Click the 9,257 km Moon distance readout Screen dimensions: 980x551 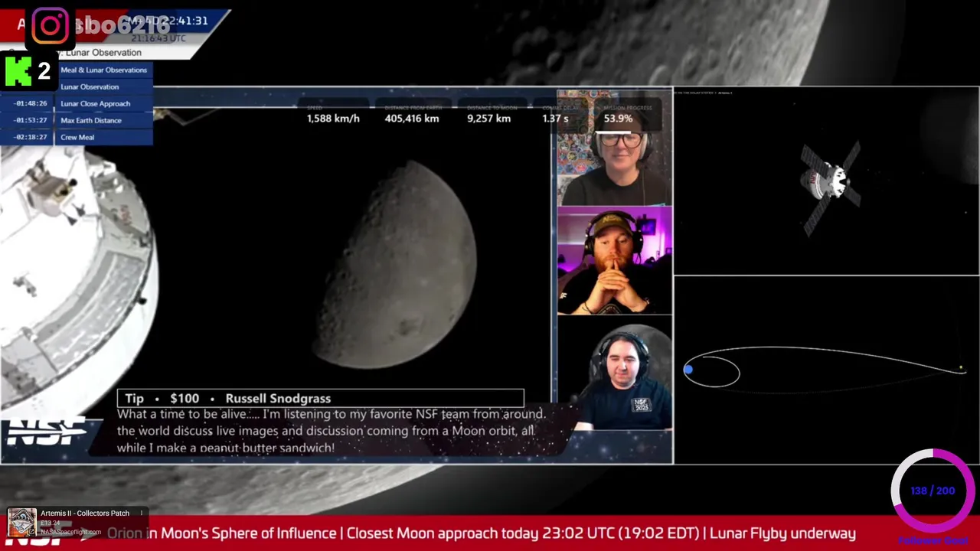tap(488, 119)
